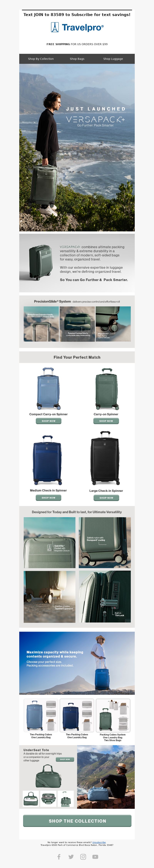This screenshot has height=868, width=154.
Task: Click the Versapack+ Just Launched hero banner
Action: (77, 148)
